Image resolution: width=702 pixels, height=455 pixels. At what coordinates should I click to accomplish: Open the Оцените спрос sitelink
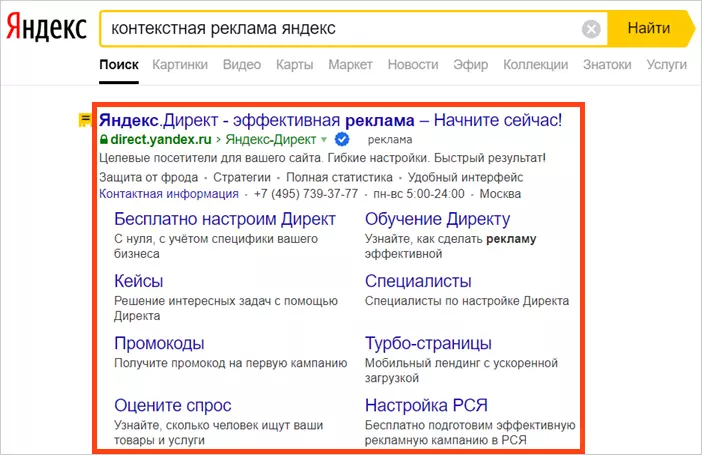click(x=172, y=405)
